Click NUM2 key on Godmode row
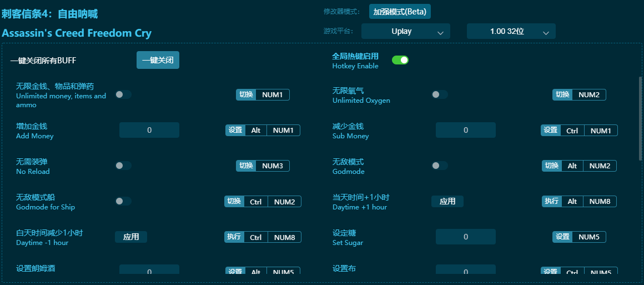Screen dimensions: 644x285 coord(600,166)
